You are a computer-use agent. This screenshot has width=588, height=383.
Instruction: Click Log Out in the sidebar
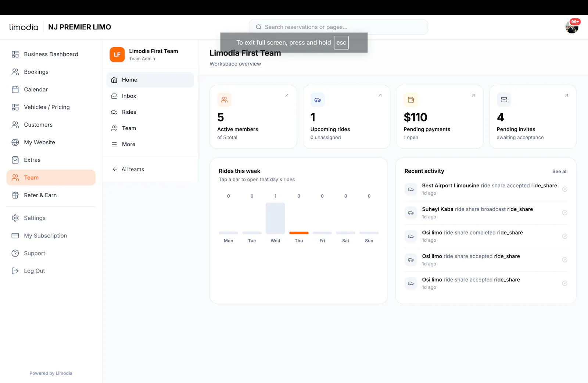(x=51, y=271)
